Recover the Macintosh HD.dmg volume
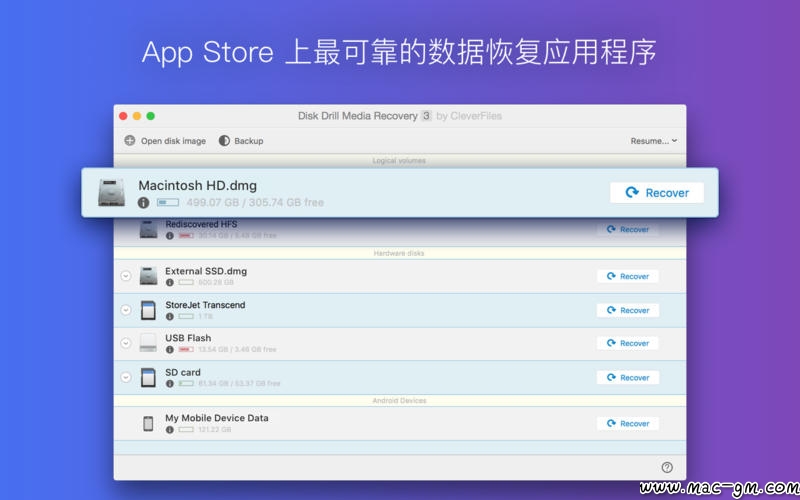Image resolution: width=800 pixels, height=500 pixels. [x=656, y=193]
